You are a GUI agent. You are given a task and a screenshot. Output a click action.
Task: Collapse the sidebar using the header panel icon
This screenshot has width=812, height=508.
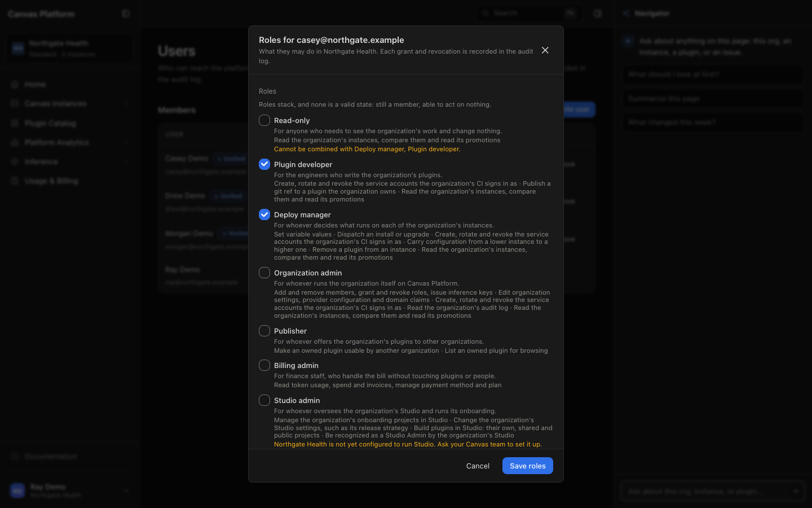coord(126,14)
